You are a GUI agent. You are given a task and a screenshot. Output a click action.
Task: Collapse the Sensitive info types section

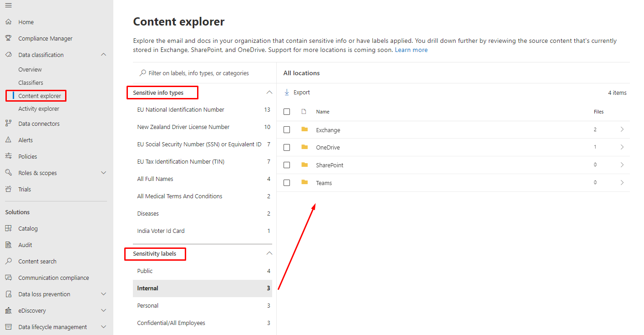[269, 93]
